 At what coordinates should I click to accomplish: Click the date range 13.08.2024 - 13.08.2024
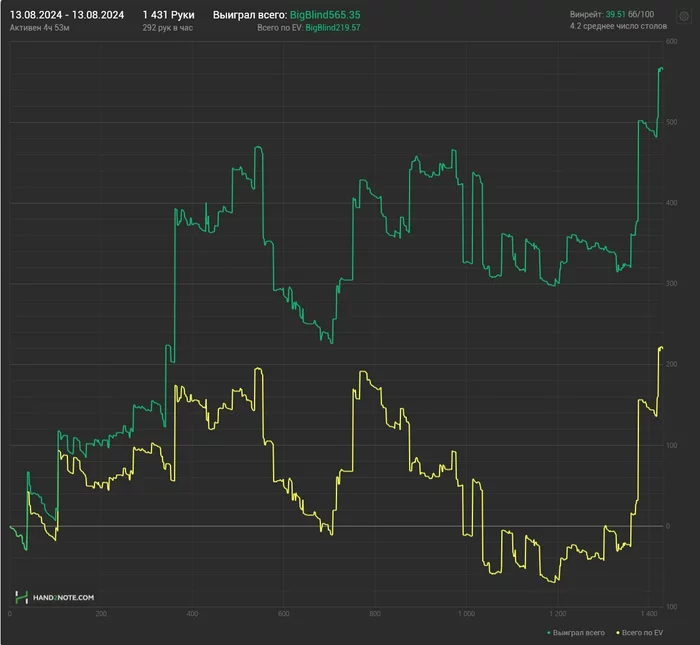pos(67,15)
